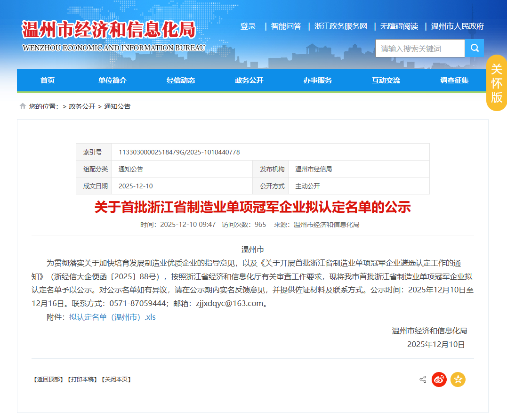Share the article to Weibo
507x420 pixels.
coord(439,379)
